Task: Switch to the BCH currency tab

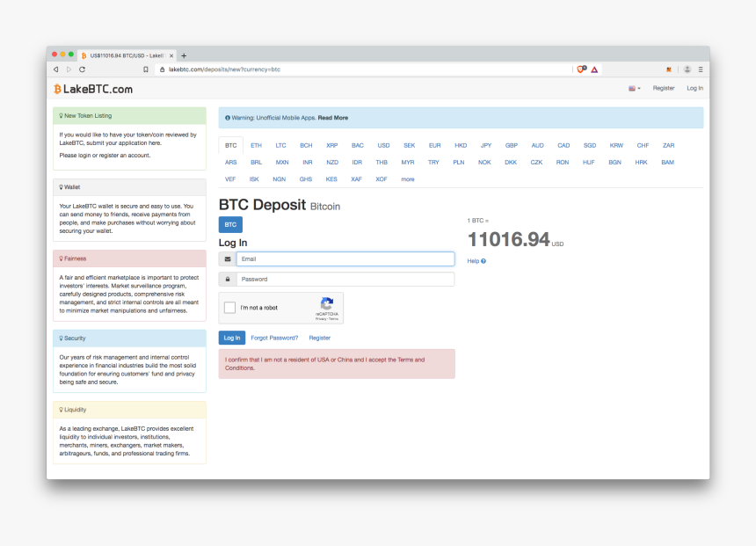Action: [306, 146]
